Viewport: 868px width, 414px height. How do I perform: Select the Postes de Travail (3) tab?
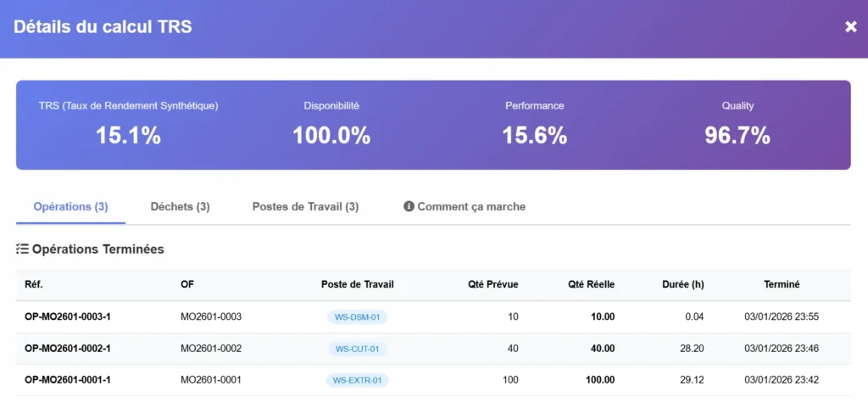(x=305, y=206)
